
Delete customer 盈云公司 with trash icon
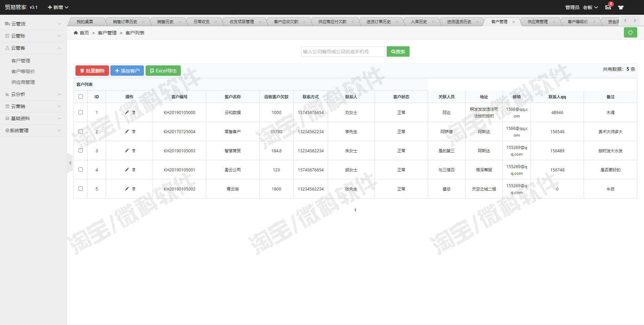pyautogui.click(x=134, y=170)
